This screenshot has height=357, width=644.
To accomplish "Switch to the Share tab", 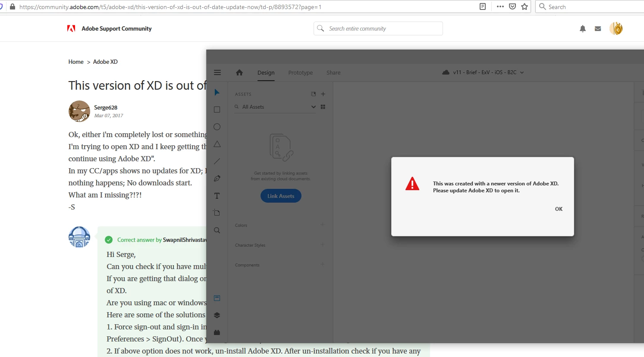I will click(x=333, y=72).
